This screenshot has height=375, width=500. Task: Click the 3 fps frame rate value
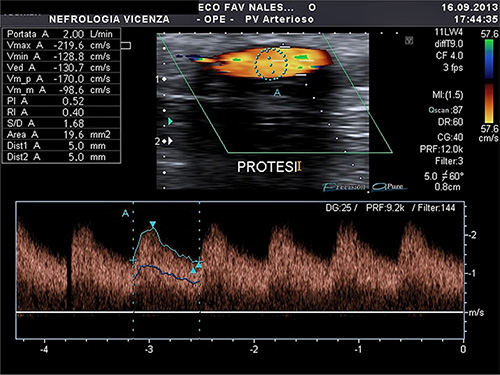click(453, 68)
